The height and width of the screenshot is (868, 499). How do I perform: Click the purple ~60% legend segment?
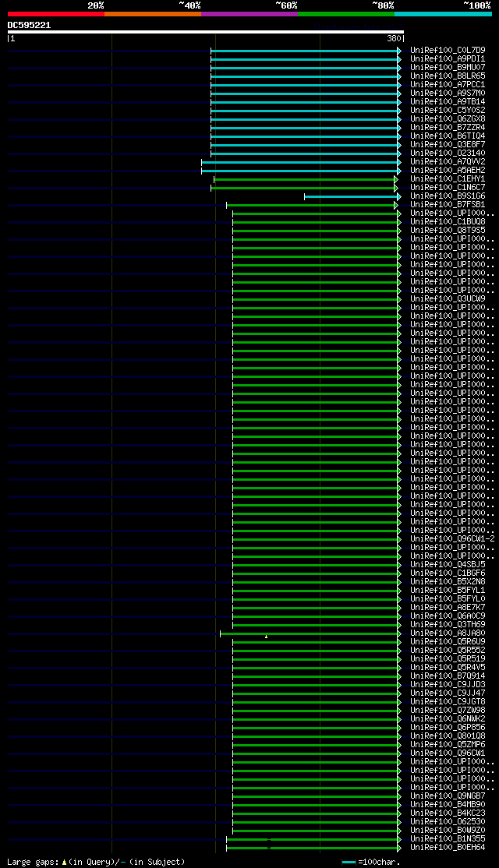click(249, 14)
